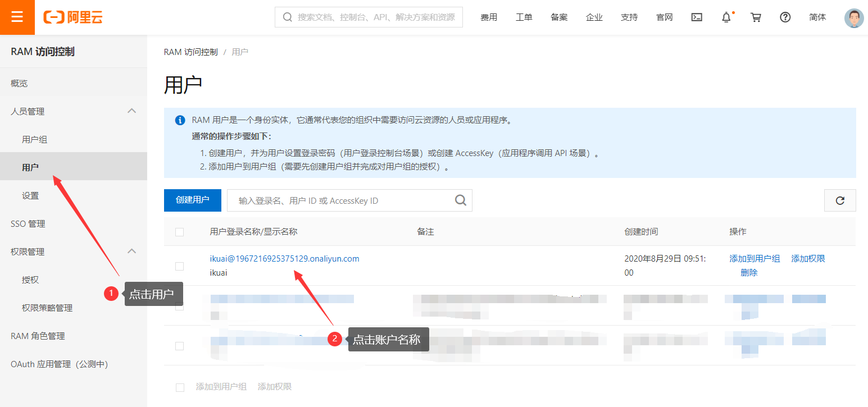
Task: Open the notifications bell
Action: click(726, 17)
